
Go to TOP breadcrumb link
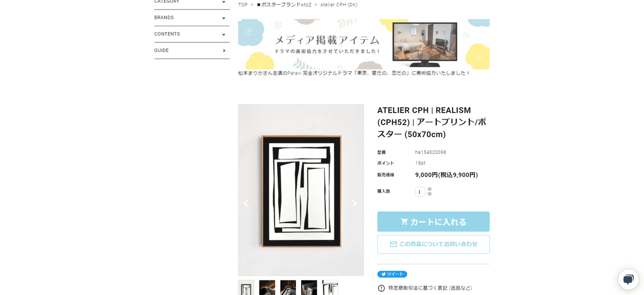tap(243, 5)
